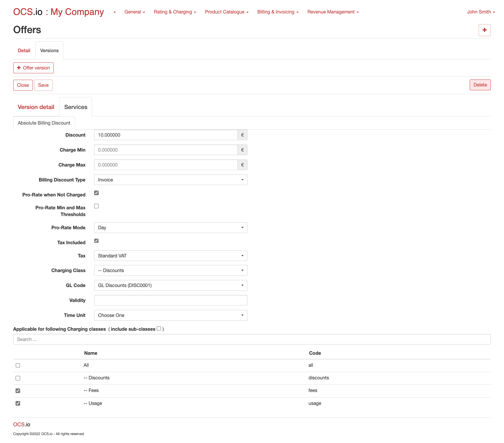Click the euro symbol beside Charge Min
This screenshot has height=443, width=504.
tap(242, 150)
